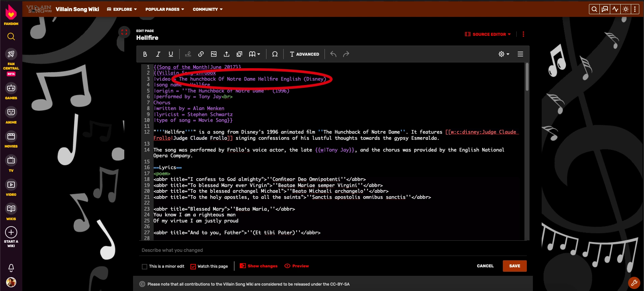The image size is (644, 291).
Task: Open wiki search in top bar
Action: click(x=594, y=9)
